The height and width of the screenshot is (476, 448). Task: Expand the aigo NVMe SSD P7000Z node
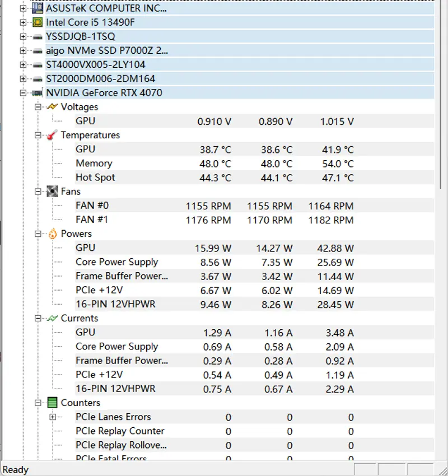pyautogui.click(x=23, y=50)
